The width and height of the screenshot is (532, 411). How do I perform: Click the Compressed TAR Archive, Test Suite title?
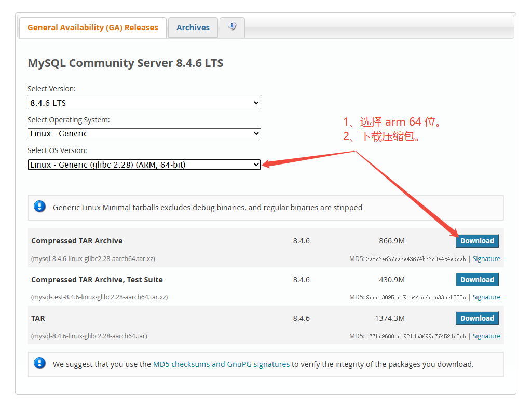point(97,280)
